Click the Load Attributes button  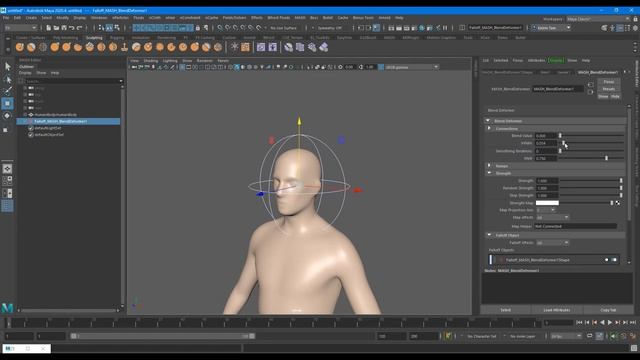557,310
